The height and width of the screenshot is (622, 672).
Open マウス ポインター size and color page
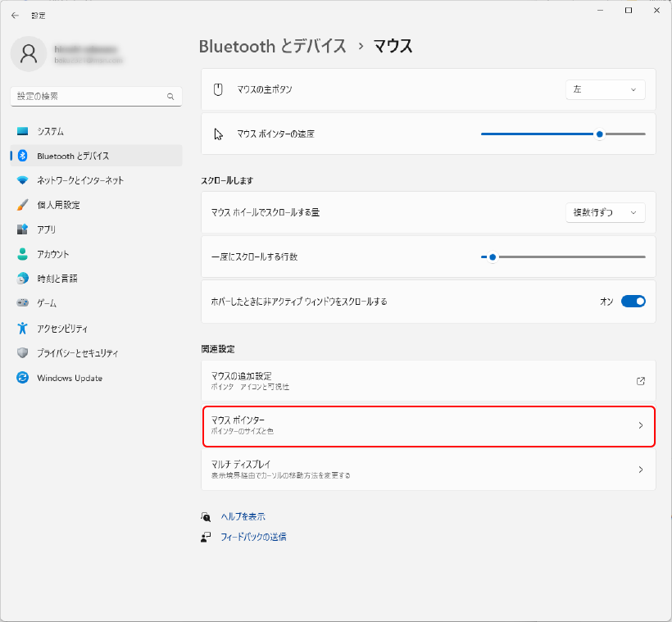point(428,425)
